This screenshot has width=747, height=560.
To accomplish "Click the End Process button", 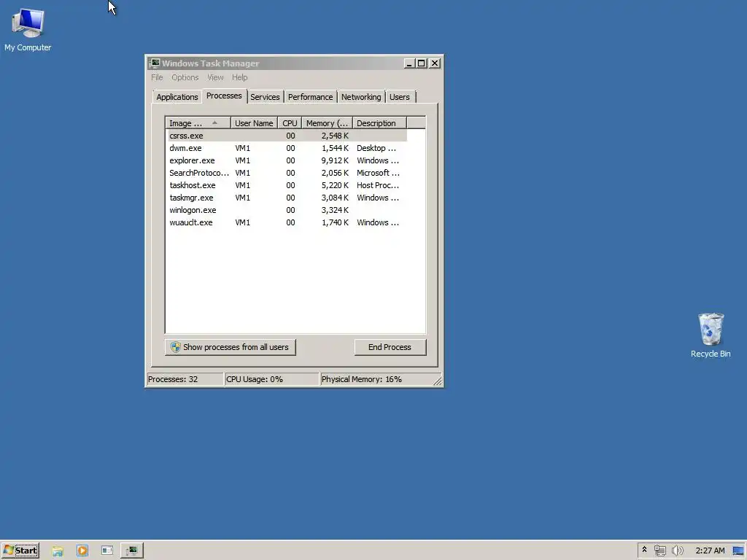I will pos(390,347).
